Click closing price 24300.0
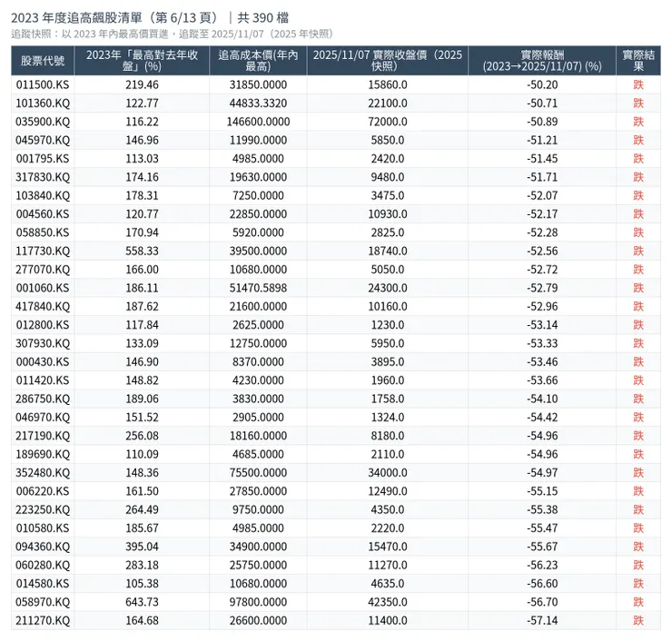Screen dimensions: 672x641 point(388,288)
